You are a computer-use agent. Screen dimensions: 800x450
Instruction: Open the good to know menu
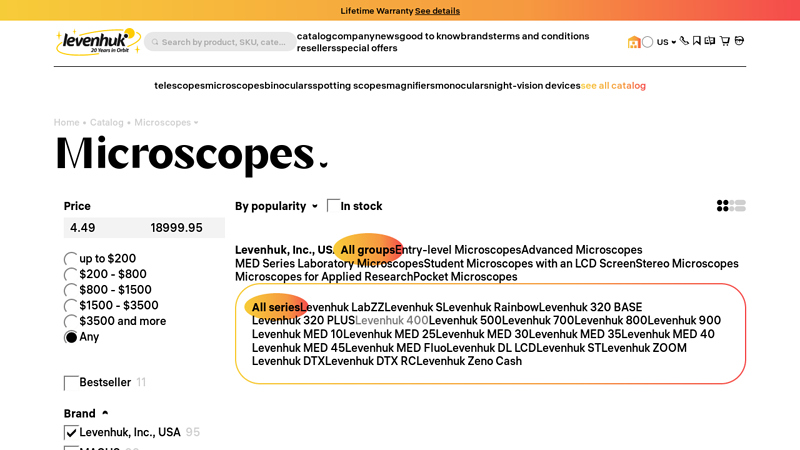[430, 36]
